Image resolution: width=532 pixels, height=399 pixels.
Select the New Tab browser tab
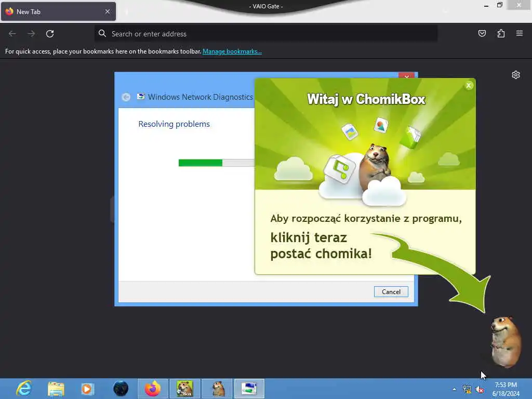coord(58,11)
